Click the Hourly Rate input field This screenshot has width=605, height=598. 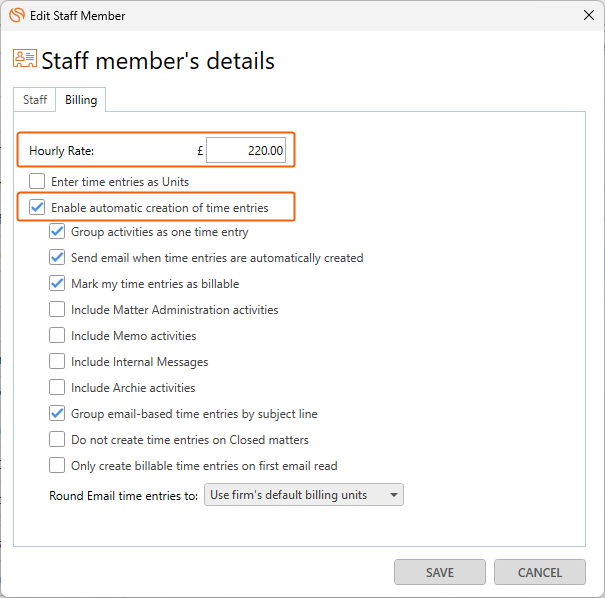246,150
